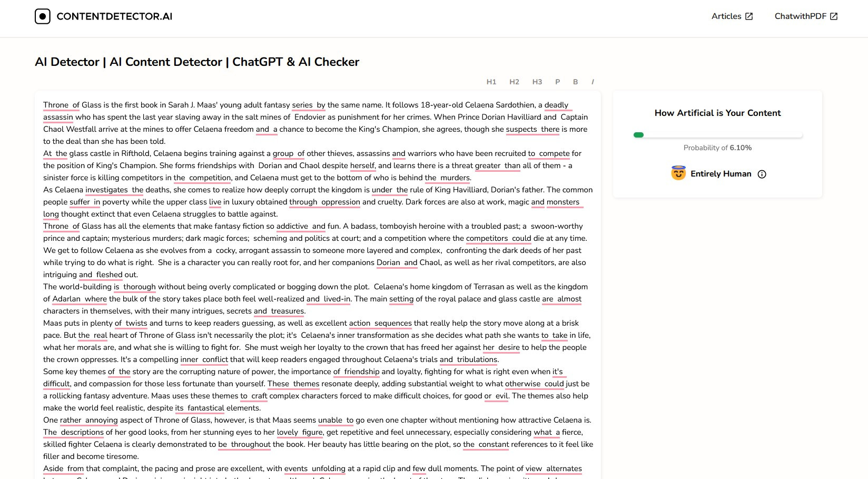Click the underlined phrase 'otherwise could'

[x=535, y=384]
